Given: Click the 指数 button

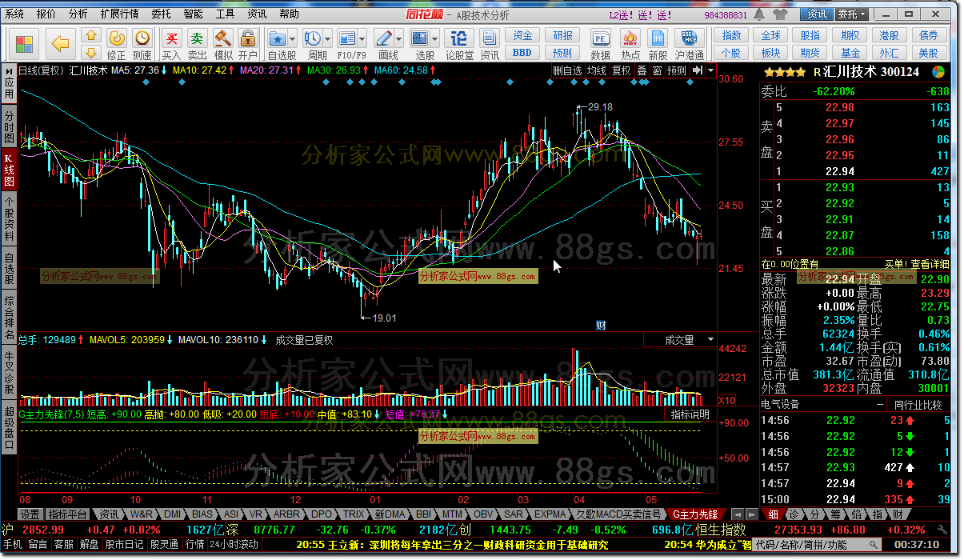Looking at the screenshot, I should click(x=731, y=36).
